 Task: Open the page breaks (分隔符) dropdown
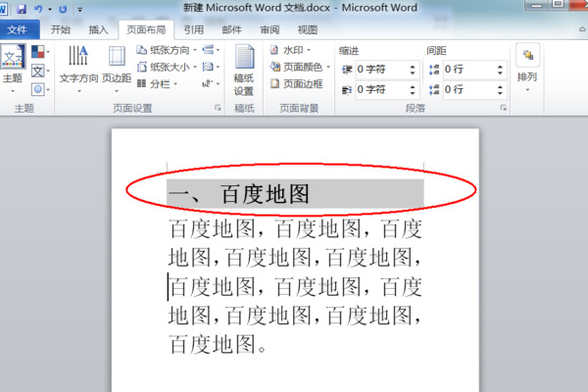coord(211,50)
